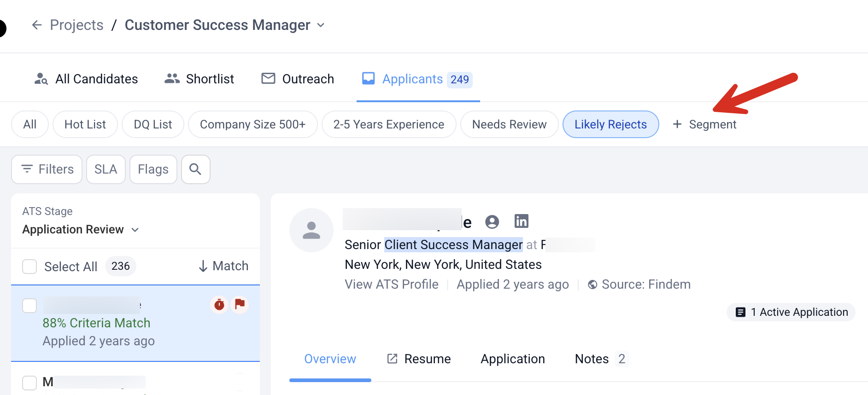Select the 2-5 Years Experience segment
This screenshot has width=868, height=395.
point(389,124)
